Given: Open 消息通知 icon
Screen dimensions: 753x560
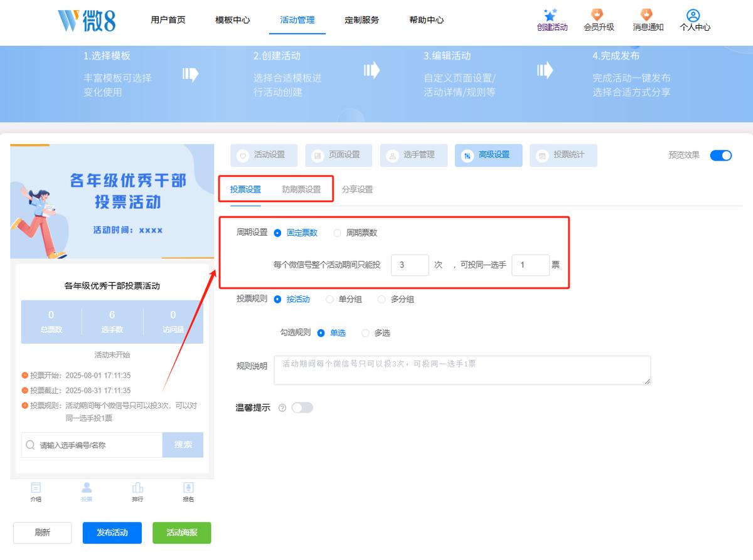Looking at the screenshot, I should 647,14.
